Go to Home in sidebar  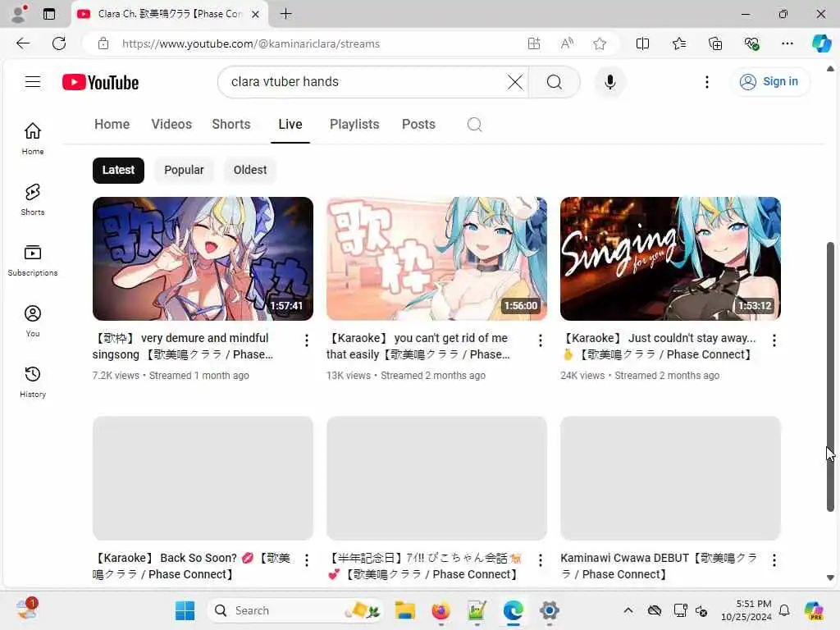pyautogui.click(x=33, y=138)
